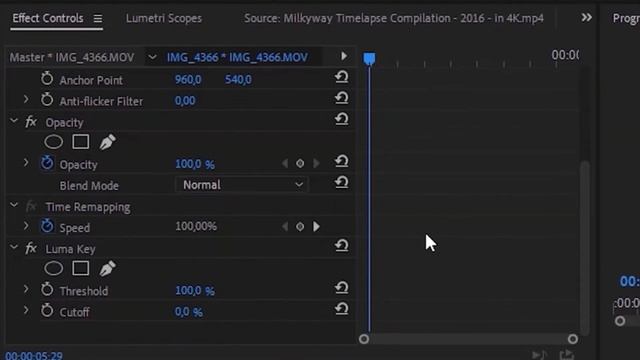Viewport: 640px width, 360px height.
Task: Add or remove Speed keyframe
Action: [300, 227]
